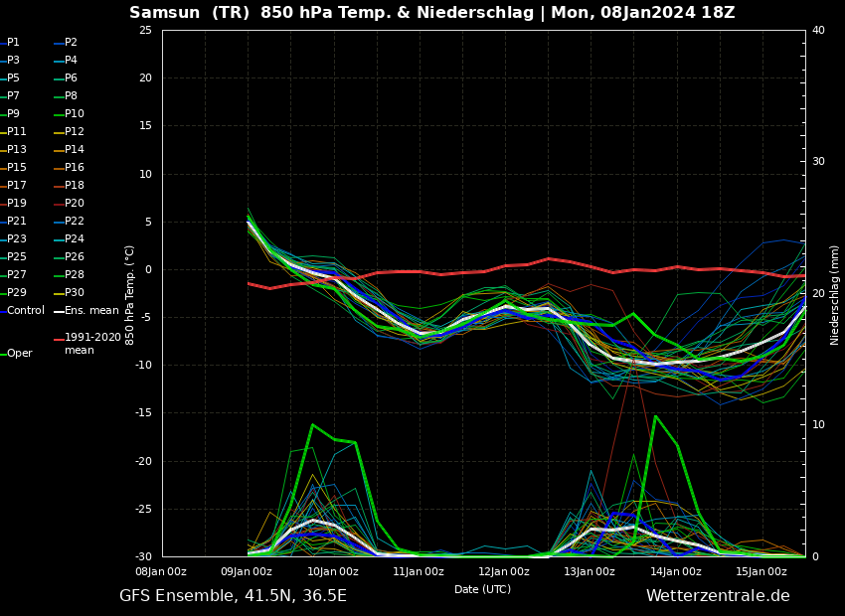Click the 08Jan 00z date tick
The width and height of the screenshot is (845, 616).
(x=161, y=571)
